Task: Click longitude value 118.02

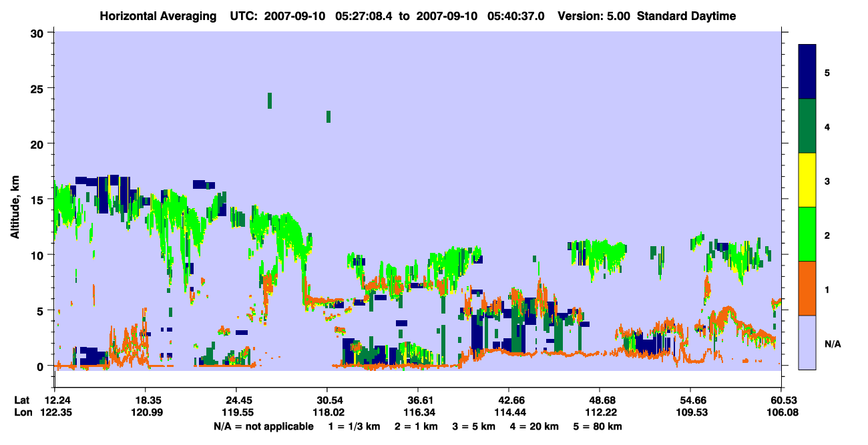Action: 327,413
